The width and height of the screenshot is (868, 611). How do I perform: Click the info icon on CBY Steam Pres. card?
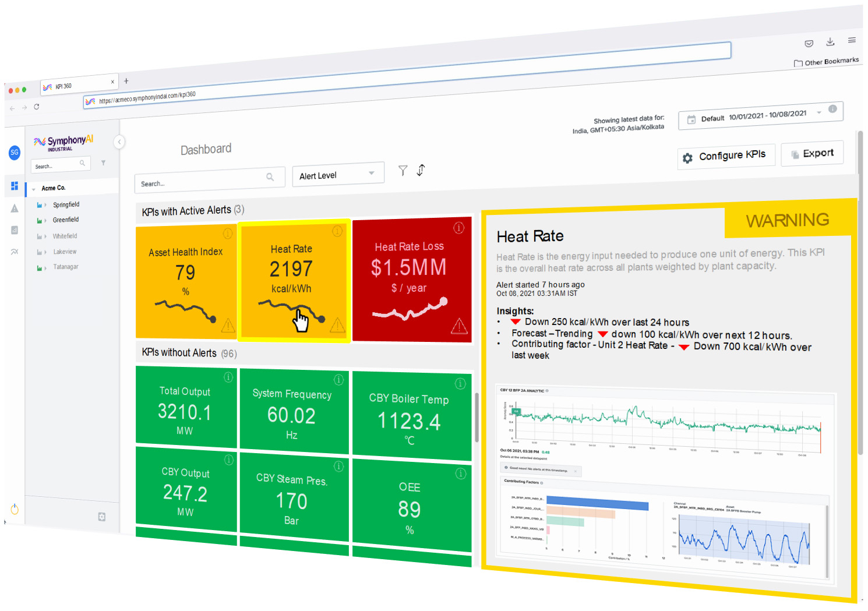click(x=338, y=467)
